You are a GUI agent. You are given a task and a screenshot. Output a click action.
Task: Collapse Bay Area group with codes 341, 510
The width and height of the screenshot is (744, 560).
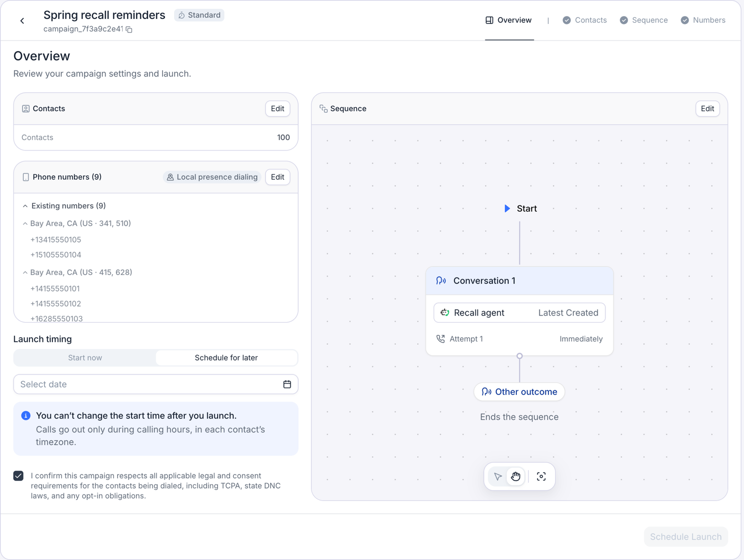(25, 223)
